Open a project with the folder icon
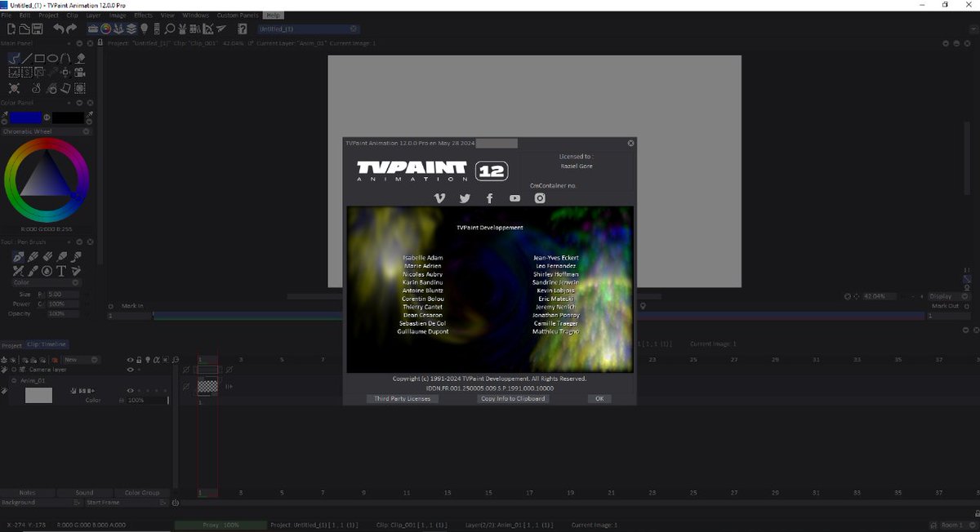 pos(24,29)
